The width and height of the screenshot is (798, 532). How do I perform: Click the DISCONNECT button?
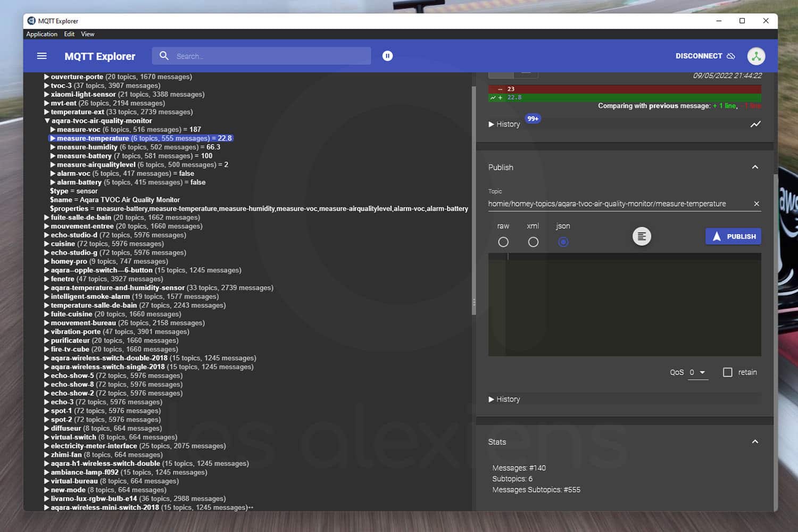coord(705,56)
